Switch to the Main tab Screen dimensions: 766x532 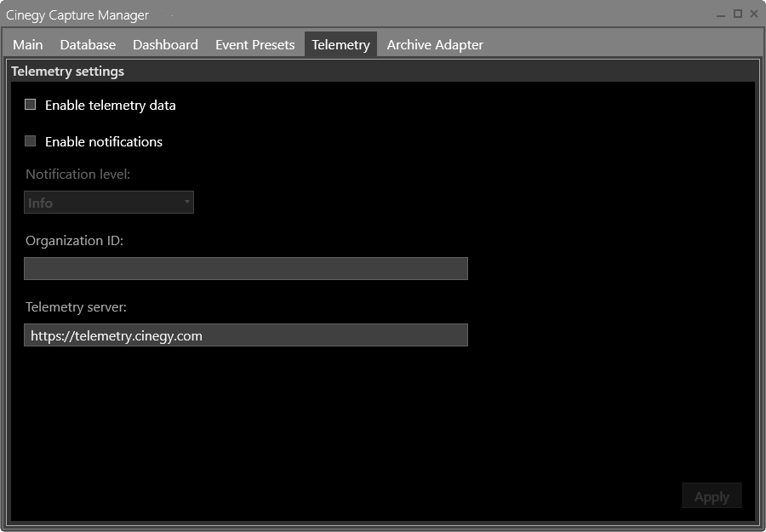[27, 44]
